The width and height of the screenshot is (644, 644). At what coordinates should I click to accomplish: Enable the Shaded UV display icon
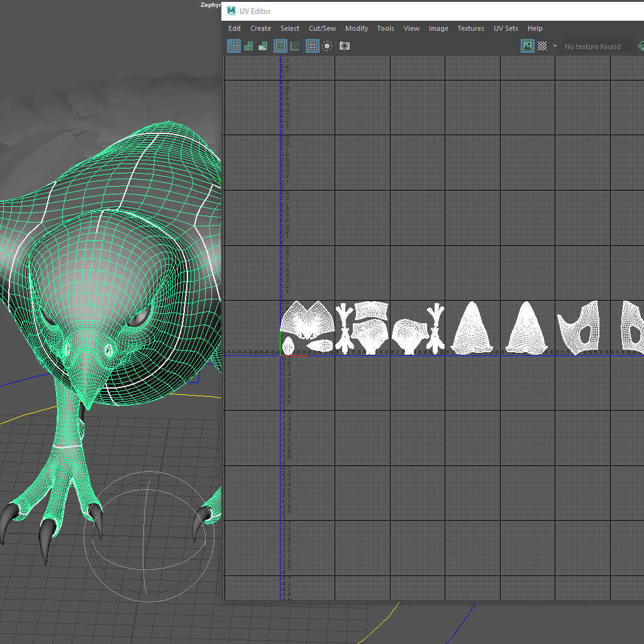(x=248, y=46)
